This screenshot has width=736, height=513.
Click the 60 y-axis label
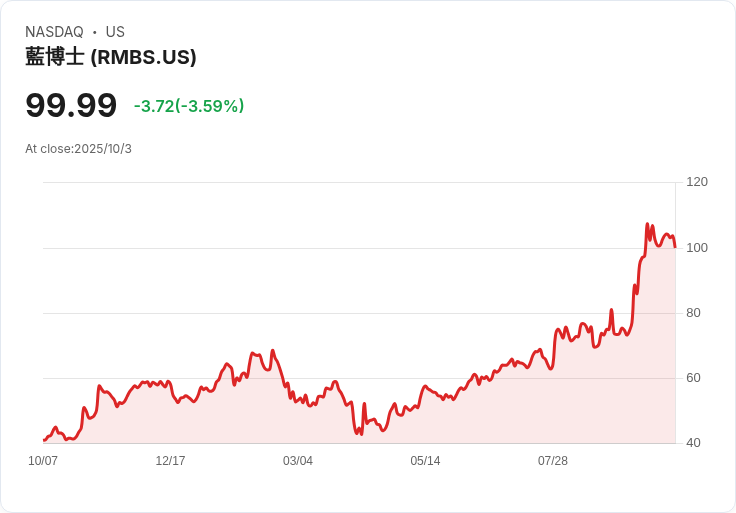coord(693,378)
